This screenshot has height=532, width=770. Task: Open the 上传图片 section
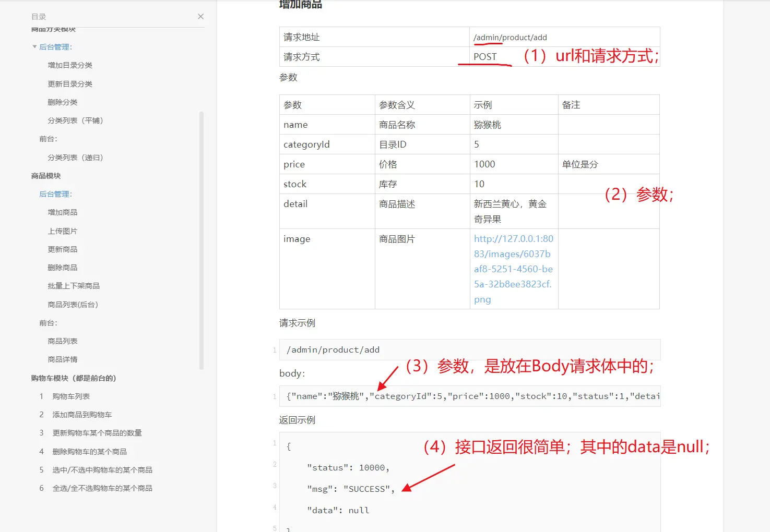coord(63,231)
